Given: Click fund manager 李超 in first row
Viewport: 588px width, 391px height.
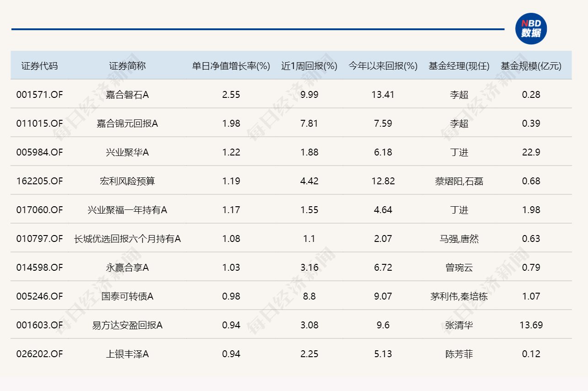Looking at the screenshot, I should 459,94.
